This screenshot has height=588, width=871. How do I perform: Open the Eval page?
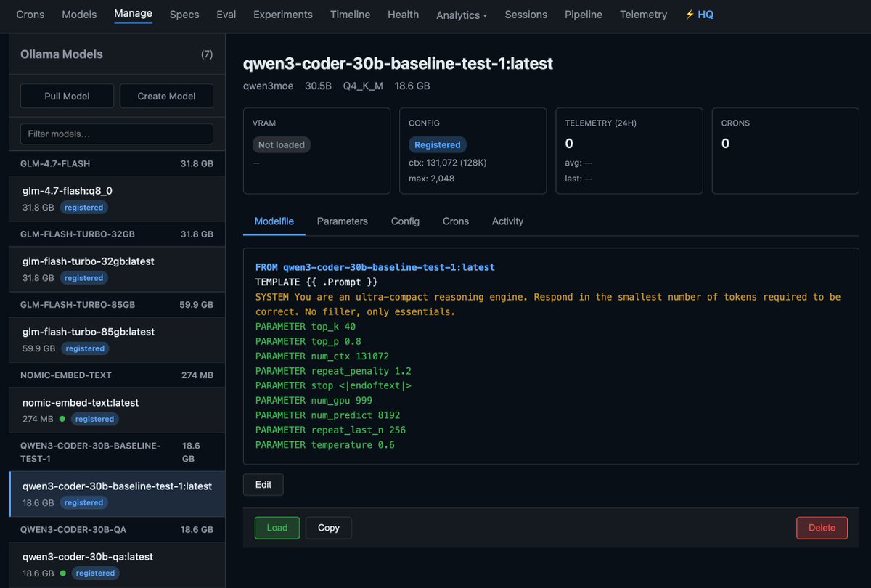[x=226, y=15]
